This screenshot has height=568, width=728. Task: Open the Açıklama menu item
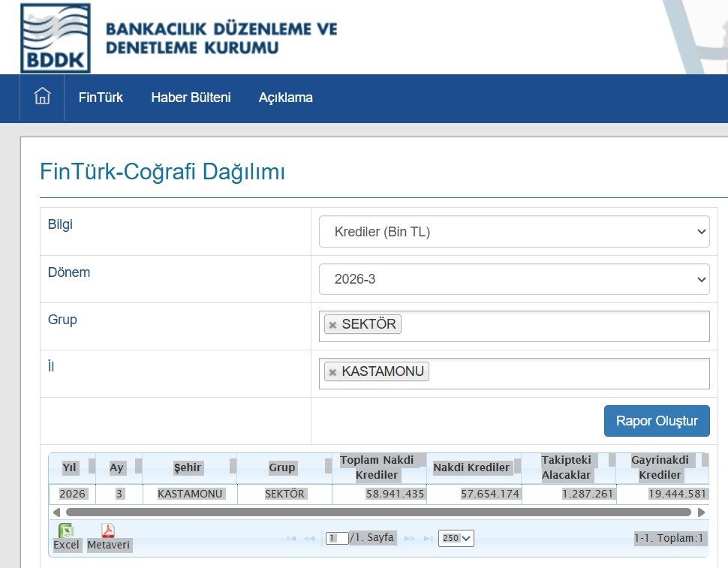pos(285,98)
